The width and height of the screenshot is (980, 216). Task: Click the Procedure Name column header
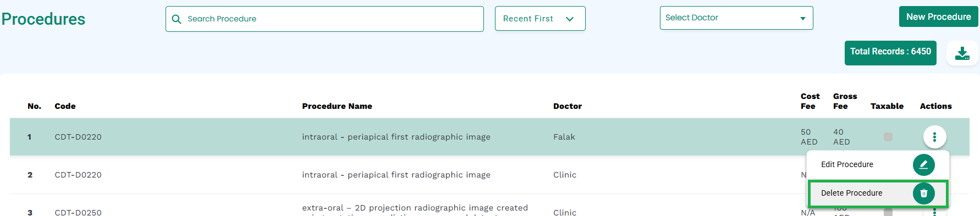[337, 106]
